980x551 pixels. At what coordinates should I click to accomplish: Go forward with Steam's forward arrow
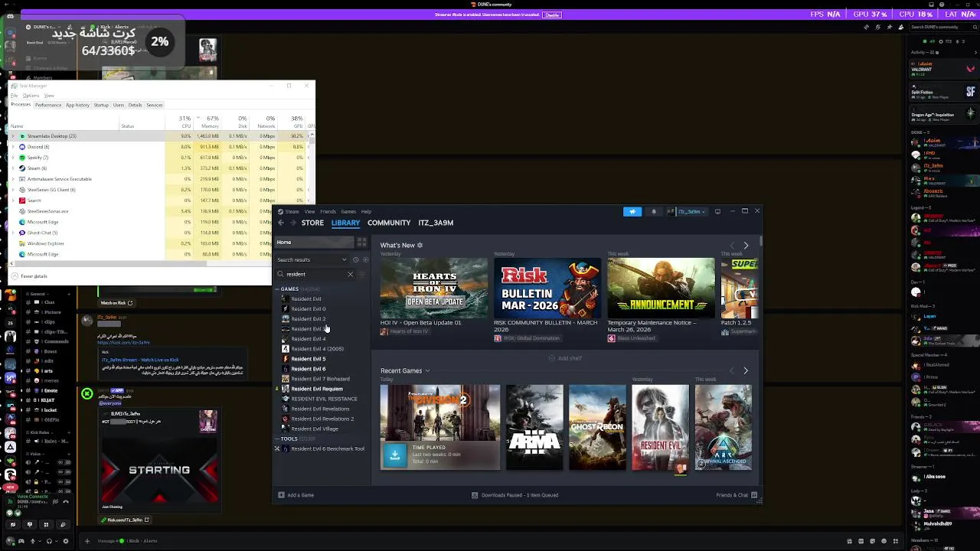coord(292,223)
